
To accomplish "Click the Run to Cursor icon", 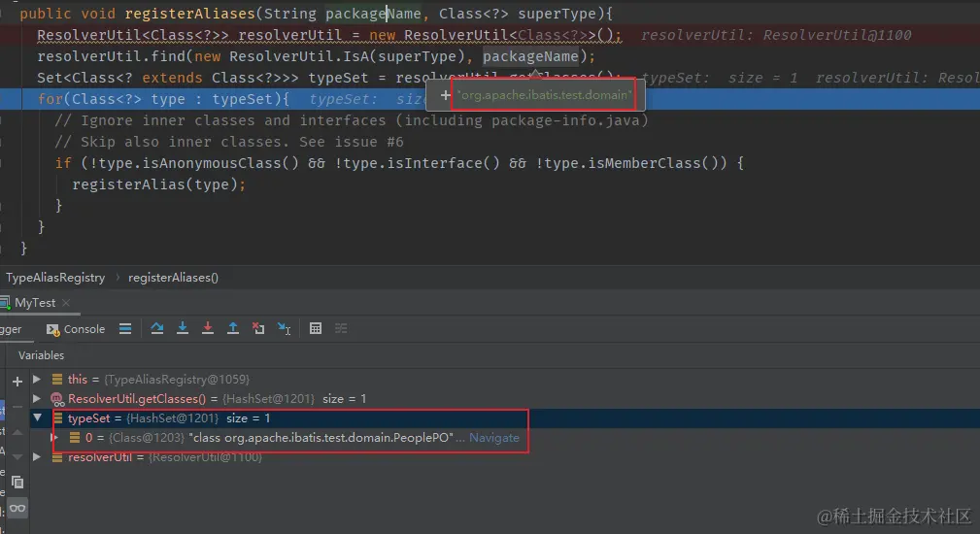I will click(x=284, y=328).
